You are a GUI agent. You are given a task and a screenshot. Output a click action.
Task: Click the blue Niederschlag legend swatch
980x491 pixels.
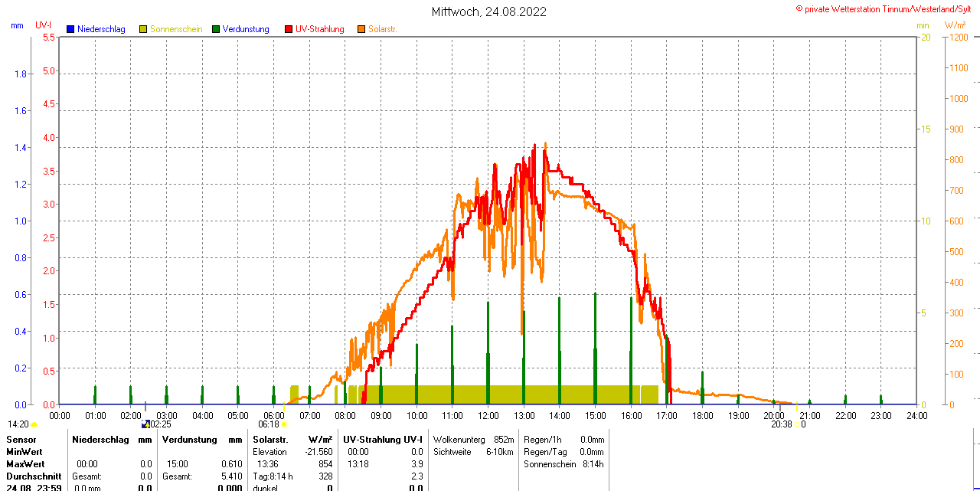pyautogui.click(x=71, y=29)
